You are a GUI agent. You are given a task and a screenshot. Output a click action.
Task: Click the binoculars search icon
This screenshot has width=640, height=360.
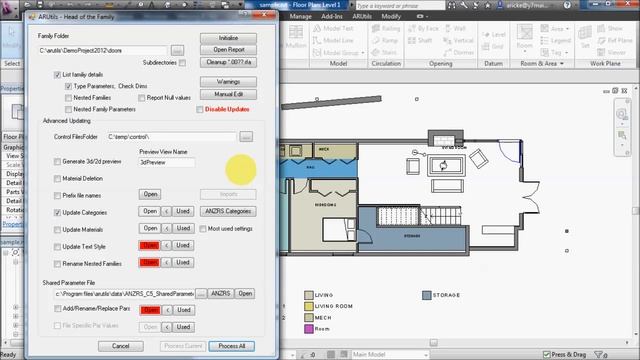(451, 5)
